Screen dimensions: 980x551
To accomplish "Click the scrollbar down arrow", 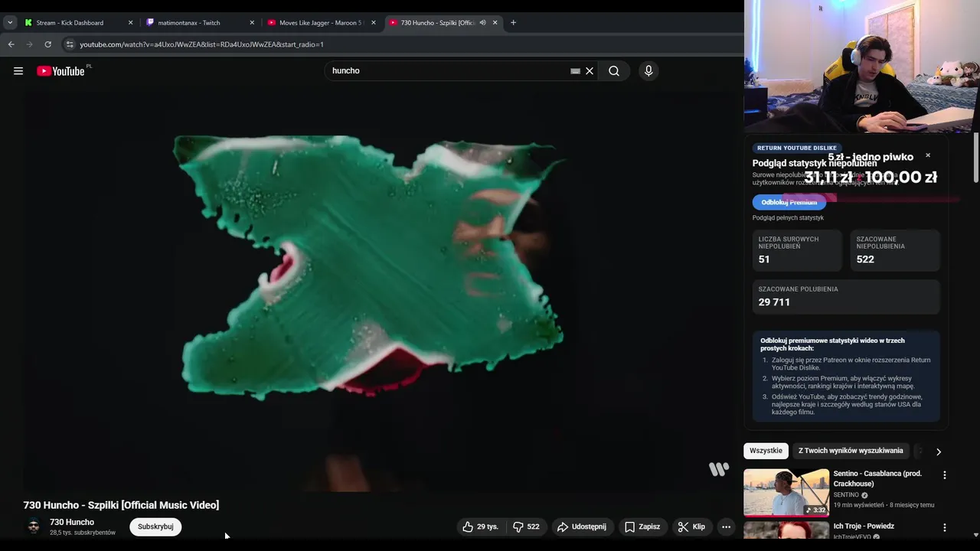I will [x=975, y=534].
